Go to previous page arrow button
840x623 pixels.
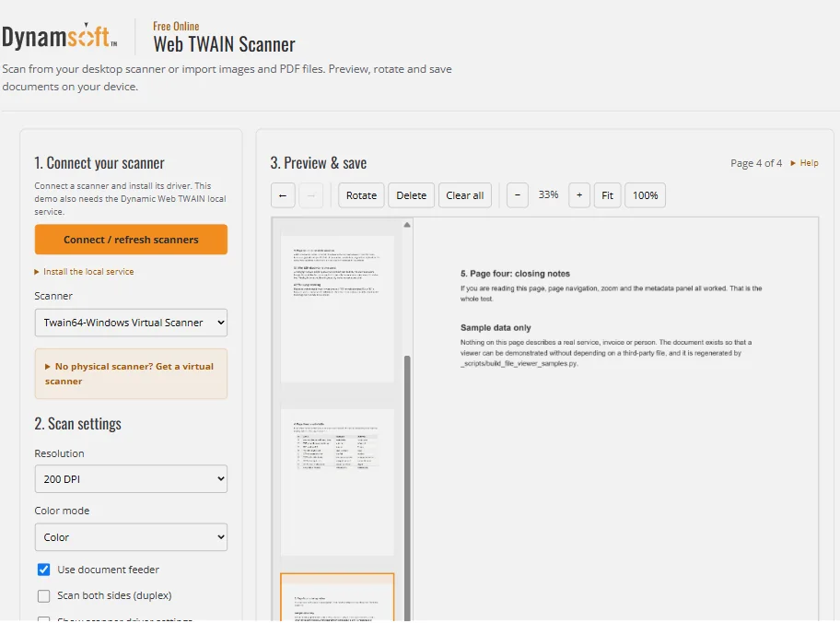click(x=283, y=195)
